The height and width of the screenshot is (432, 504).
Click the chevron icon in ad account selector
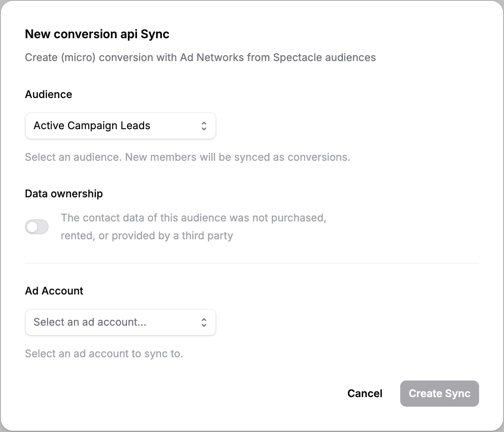204,322
